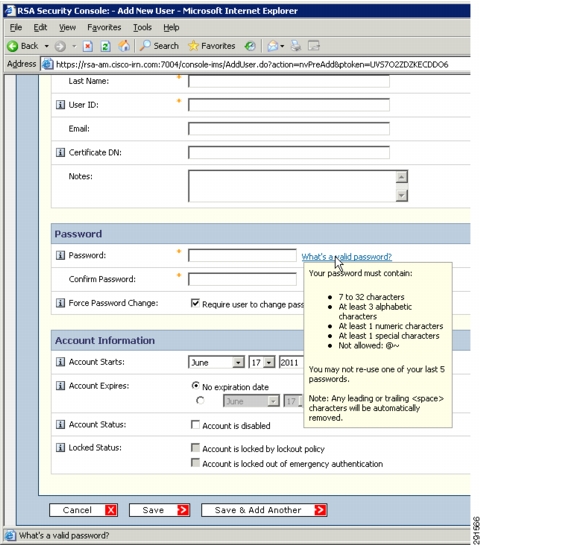Click Notes scrollbar down arrow
Screen dimensions: 576x557
coord(402,195)
